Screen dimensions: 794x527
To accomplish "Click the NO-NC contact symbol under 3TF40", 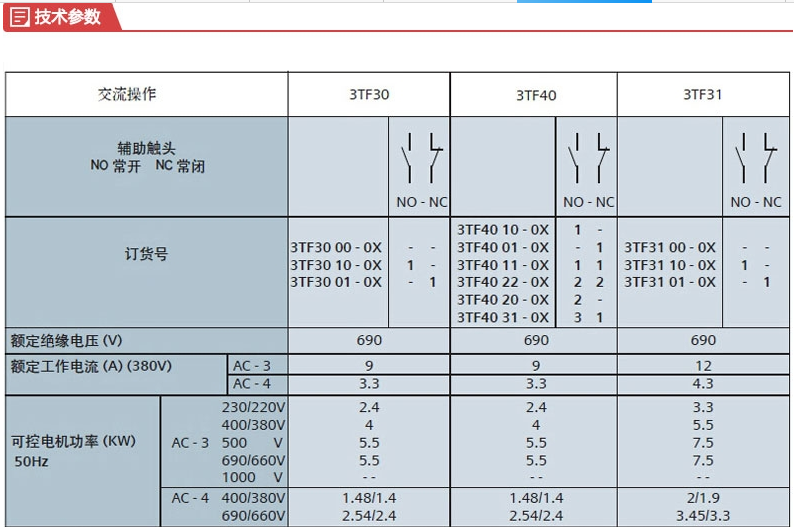I will 588,158.
